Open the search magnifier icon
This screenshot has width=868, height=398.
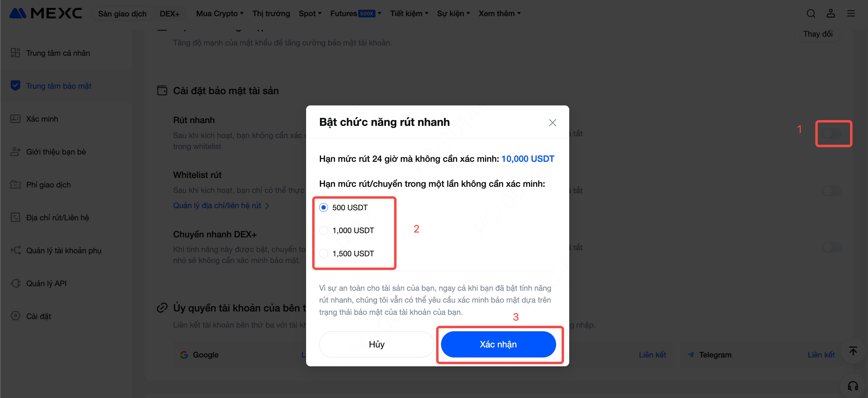tap(811, 13)
